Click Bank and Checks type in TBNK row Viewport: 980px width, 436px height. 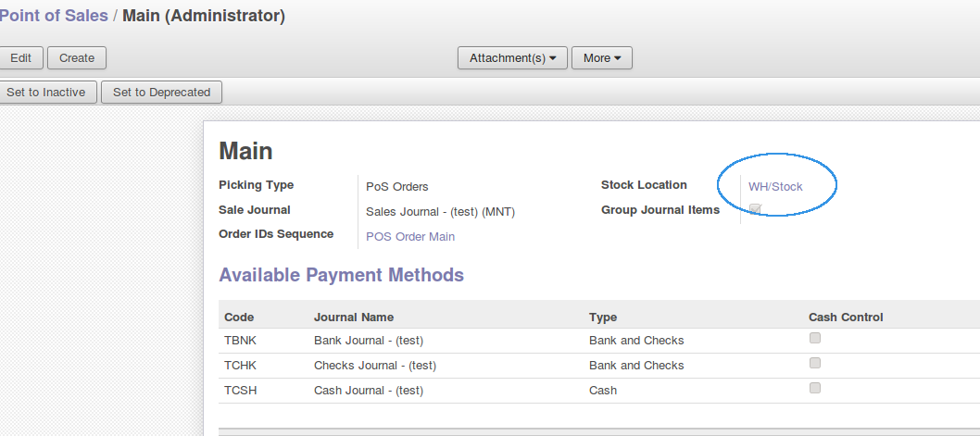pos(636,341)
